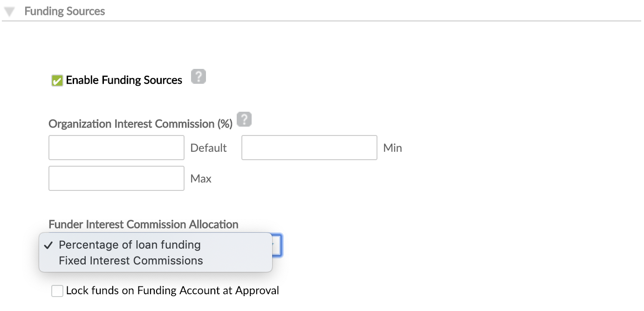Click the Max commission input field
This screenshot has height=311, width=644.
click(x=116, y=178)
